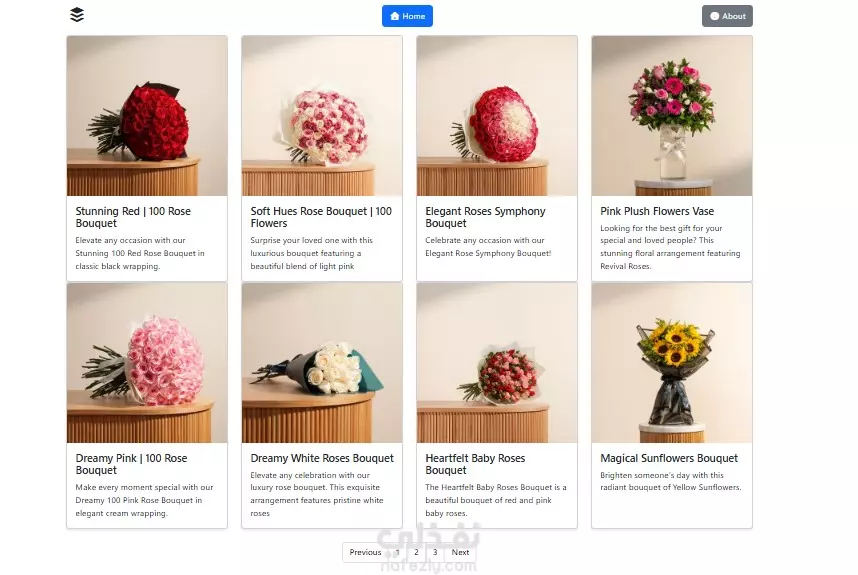Open the About page button
This screenshot has width=858, height=575.
coord(727,16)
